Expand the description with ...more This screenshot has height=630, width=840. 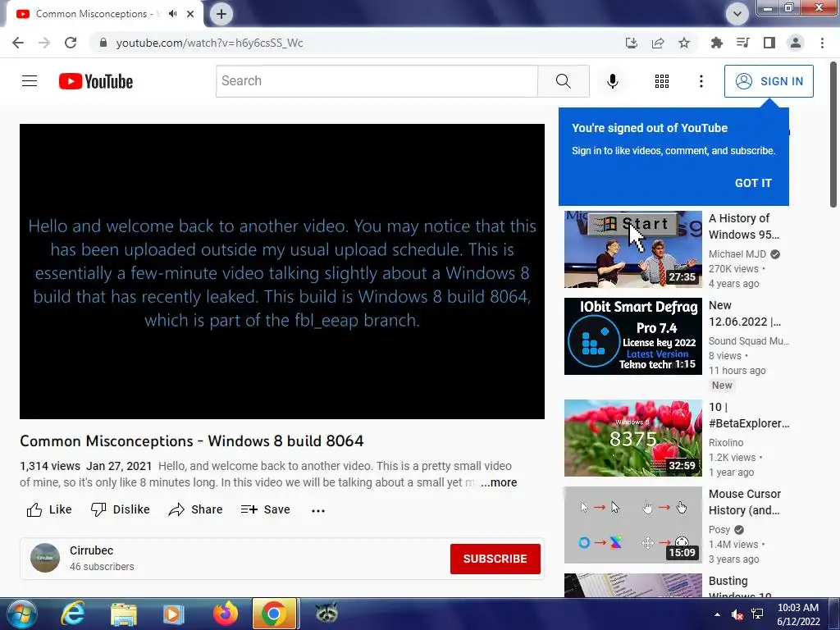pos(499,482)
